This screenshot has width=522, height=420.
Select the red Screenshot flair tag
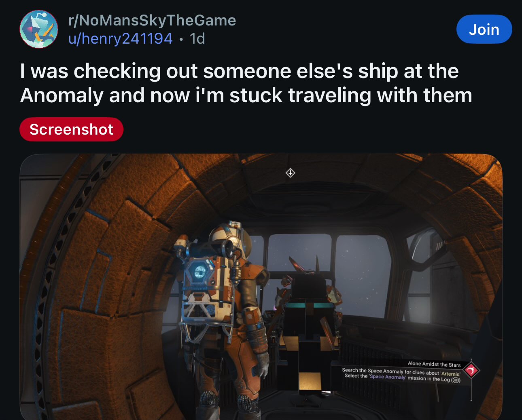[71, 129]
